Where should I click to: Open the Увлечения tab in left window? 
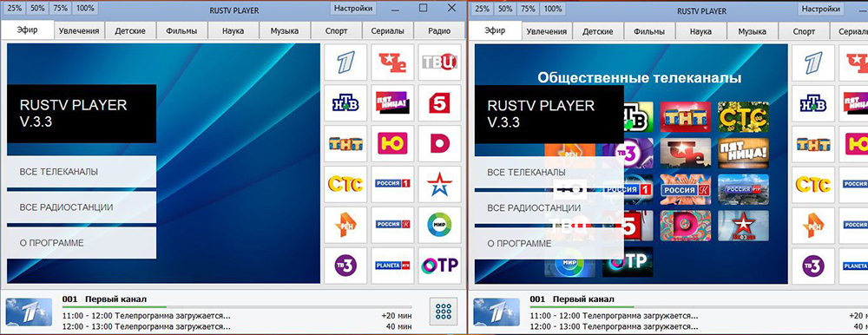pos(80,31)
